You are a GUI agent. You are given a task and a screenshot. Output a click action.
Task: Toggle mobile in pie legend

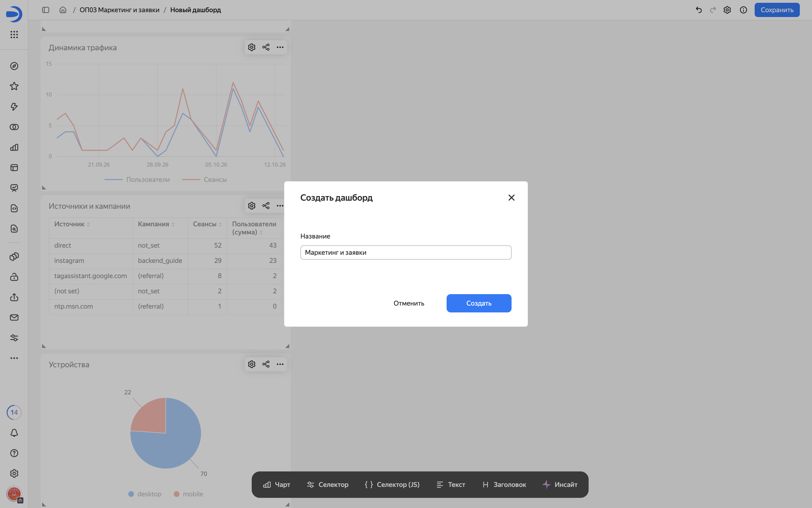(188, 494)
